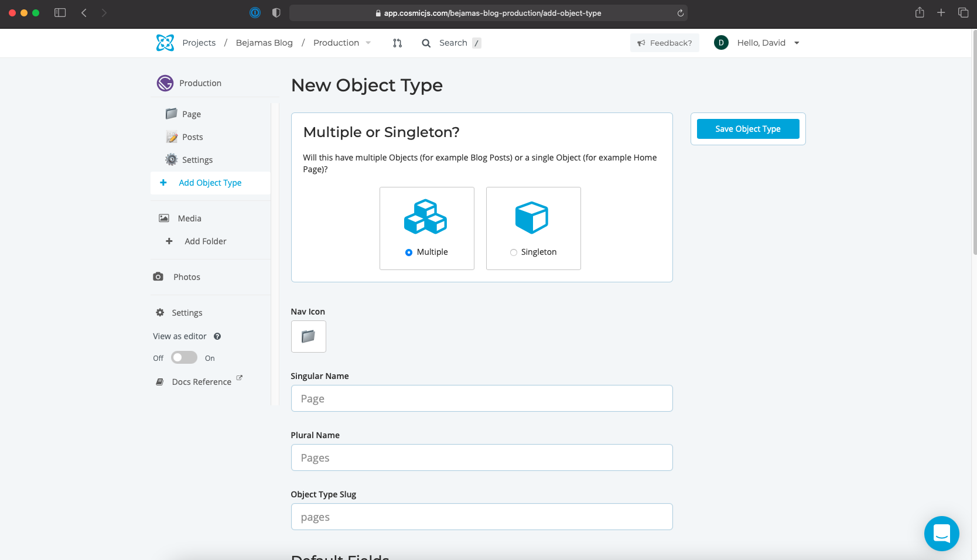Select the Multiple radio button
Viewport: 977px width, 560px height.
pos(409,252)
